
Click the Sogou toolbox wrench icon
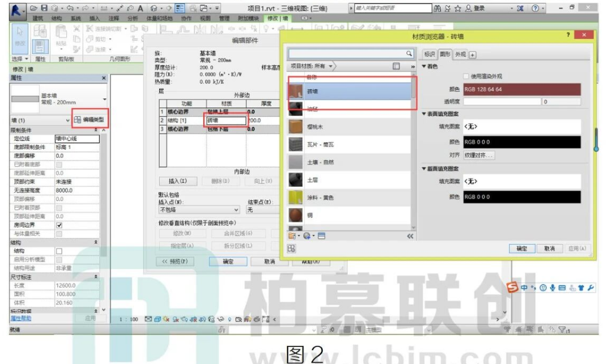tap(591, 288)
